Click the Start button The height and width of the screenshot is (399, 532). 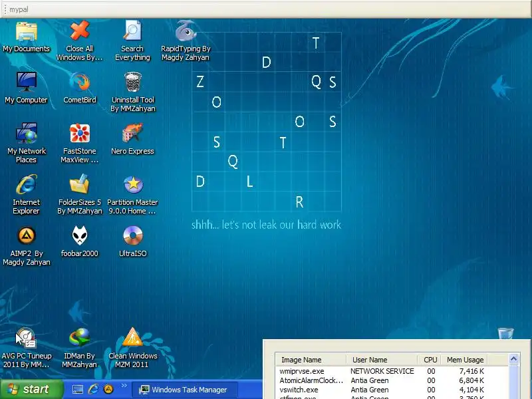point(32,389)
